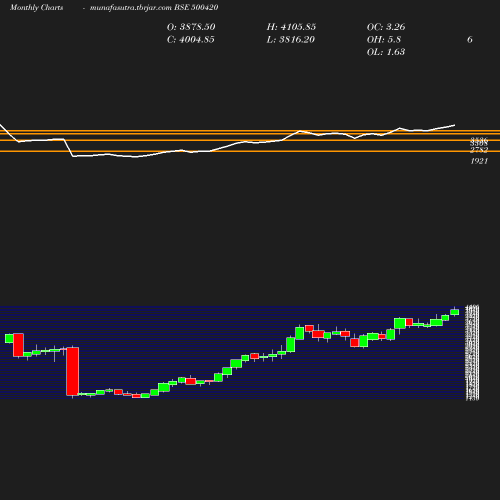Click the 'OH: 5.8' reading
This screenshot has width=500, height=500.
click(384, 40)
